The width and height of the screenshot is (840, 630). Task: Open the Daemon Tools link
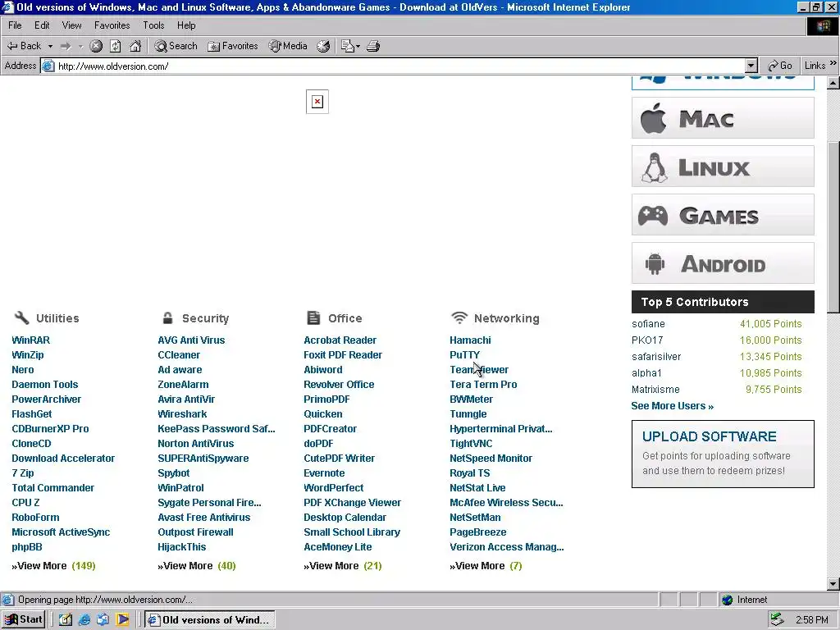point(45,385)
